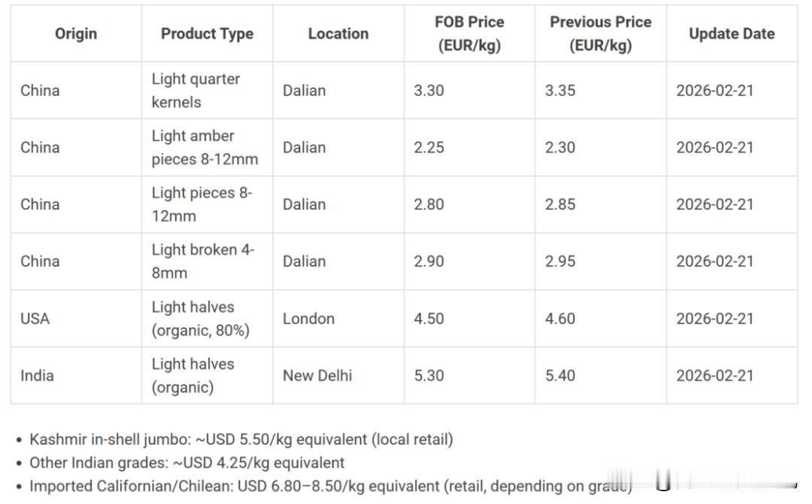812x504 pixels.
Task: Select the Update Date column header
Action: [732, 34]
